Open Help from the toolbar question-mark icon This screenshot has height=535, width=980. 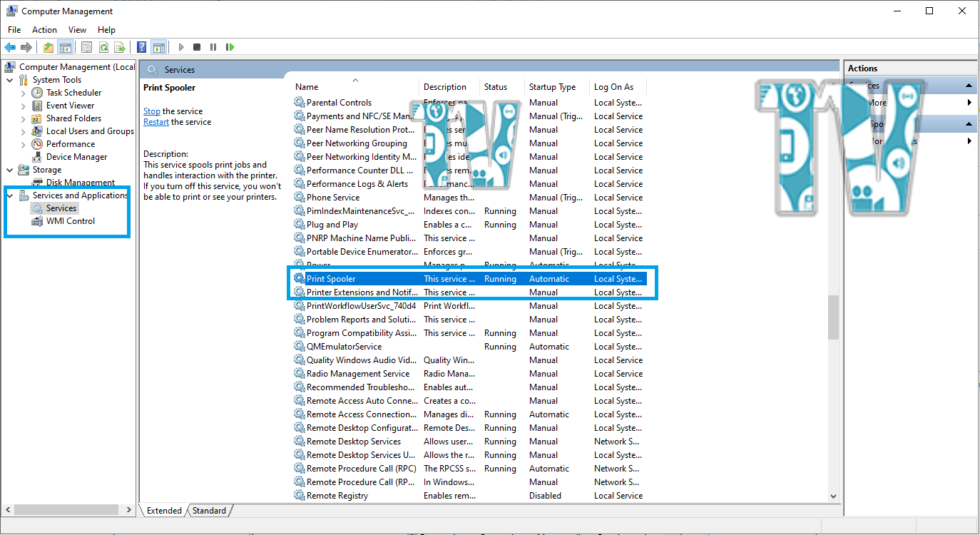point(141,47)
